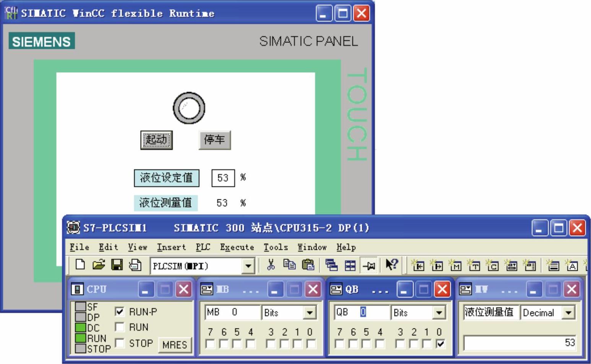
Task: Click the round indicator lamp on the panel
Action: point(189,108)
